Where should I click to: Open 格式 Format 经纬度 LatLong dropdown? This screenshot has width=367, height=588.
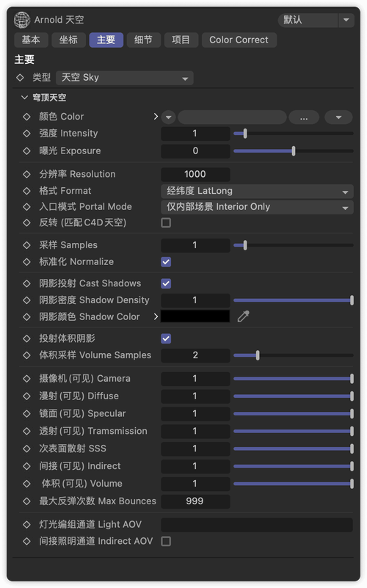click(x=257, y=192)
